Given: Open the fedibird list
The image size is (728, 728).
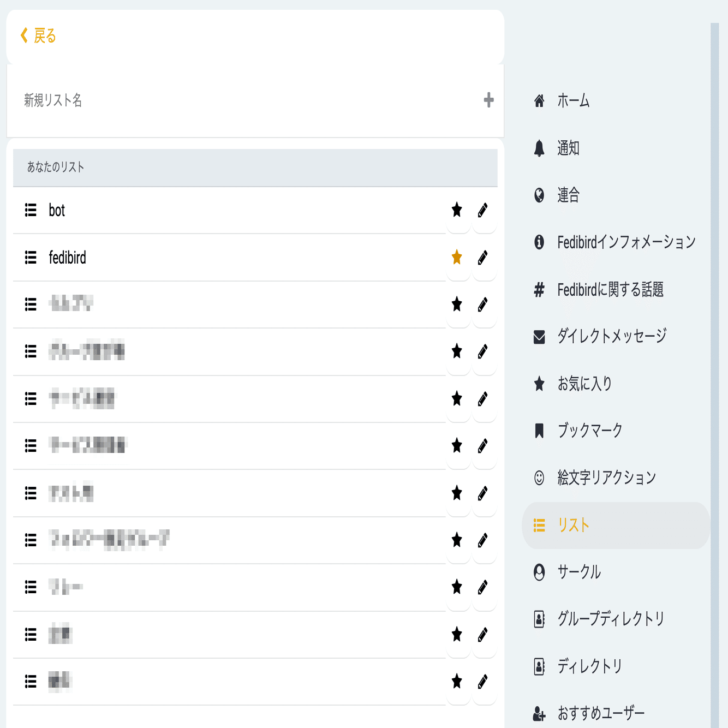Looking at the screenshot, I should click(67, 258).
